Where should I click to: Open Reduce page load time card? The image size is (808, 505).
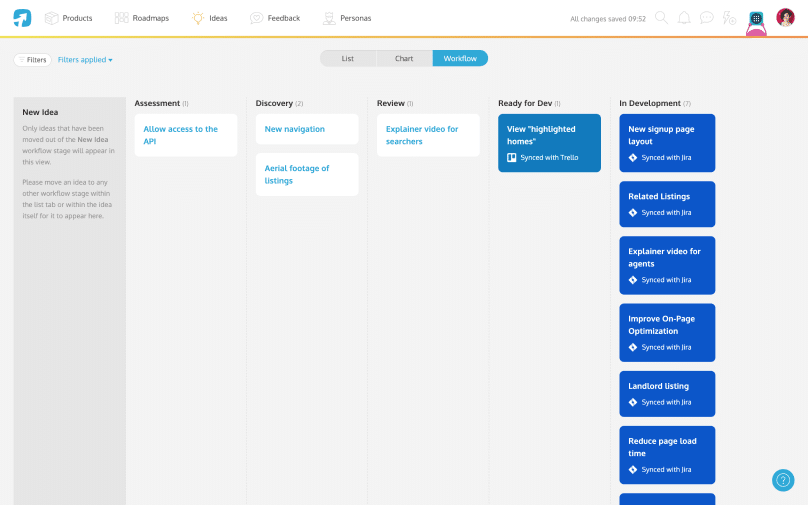coord(667,455)
